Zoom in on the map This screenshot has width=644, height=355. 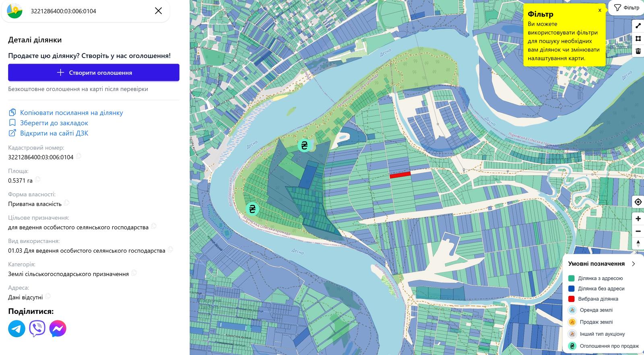pyautogui.click(x=638, y=219)
